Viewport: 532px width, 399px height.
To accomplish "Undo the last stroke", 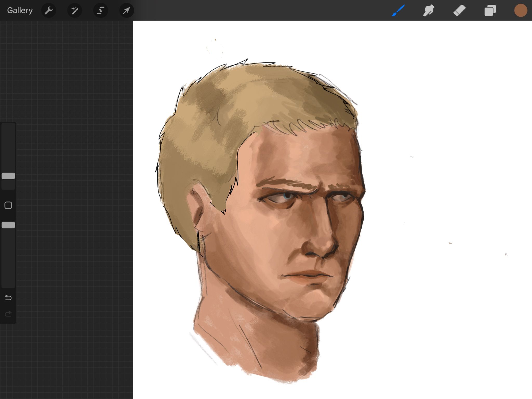I will point(8,297).
